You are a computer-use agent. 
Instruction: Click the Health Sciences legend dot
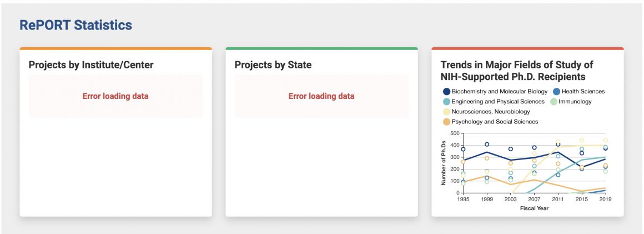(556, 92)
